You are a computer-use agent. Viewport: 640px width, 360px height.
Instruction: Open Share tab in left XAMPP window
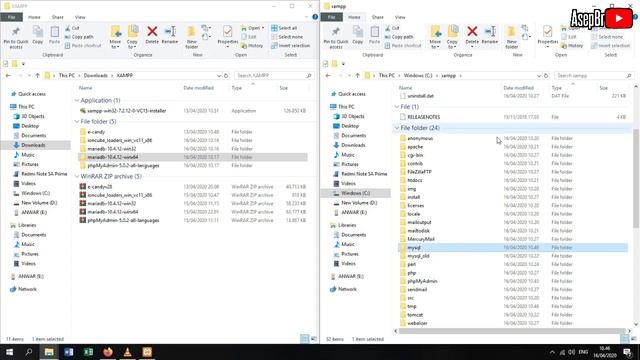point(58,17)
